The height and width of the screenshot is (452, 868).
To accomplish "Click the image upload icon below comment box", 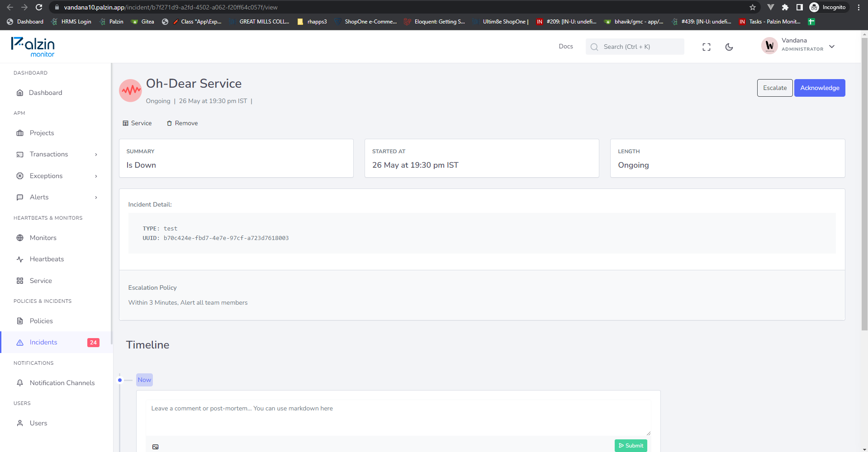I will point(156,447).
